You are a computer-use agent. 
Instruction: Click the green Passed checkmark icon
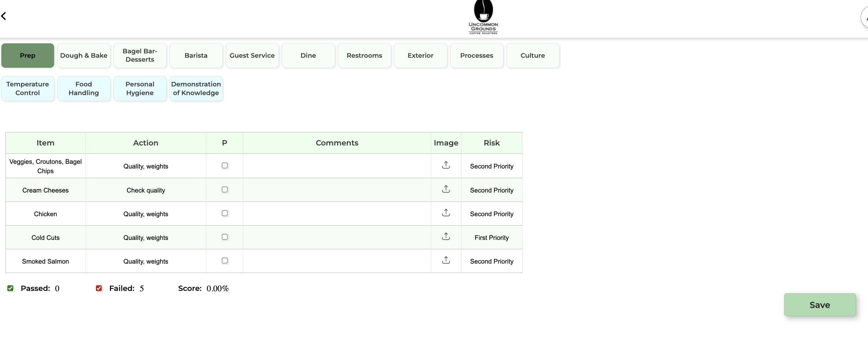(x=10, y=288)
